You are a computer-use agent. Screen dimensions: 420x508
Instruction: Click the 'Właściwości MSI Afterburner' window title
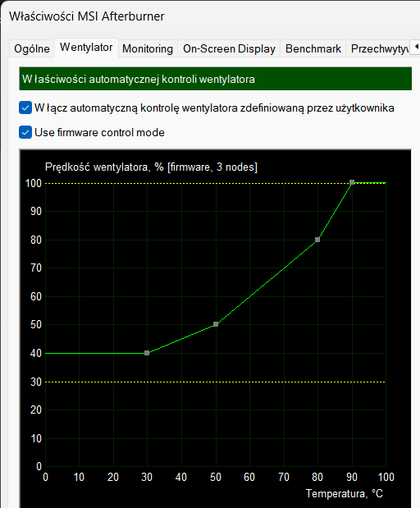pyautogui.click(x=87, y=16)
